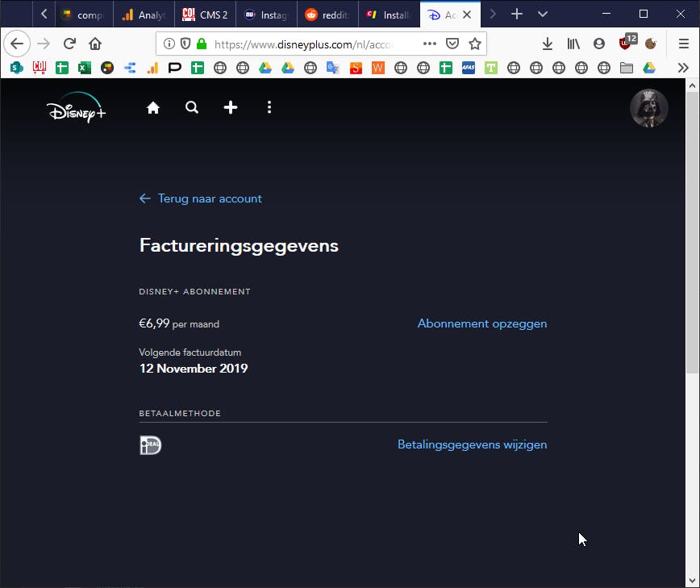Switch to the 'comp' tab
This screenshot has height=588, width=700.
(84, 15)
